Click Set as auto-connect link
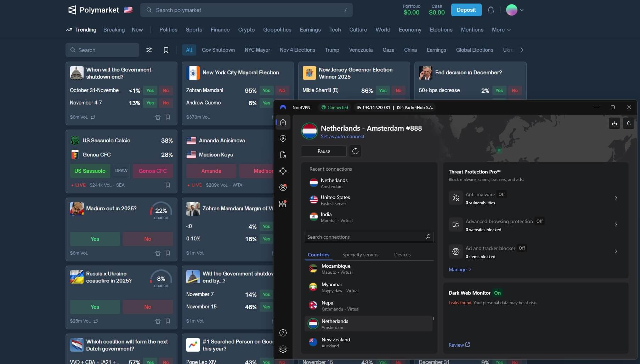 coord(342,136)
